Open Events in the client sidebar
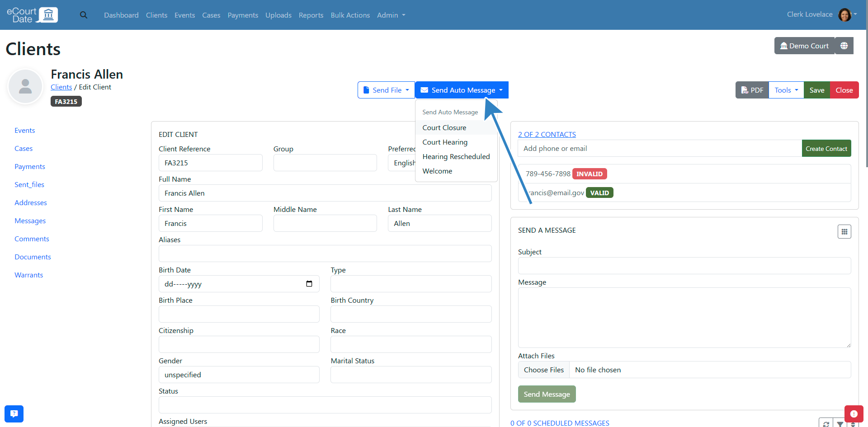Viewport: 868px width, 427px height. (x=24, y=130)
